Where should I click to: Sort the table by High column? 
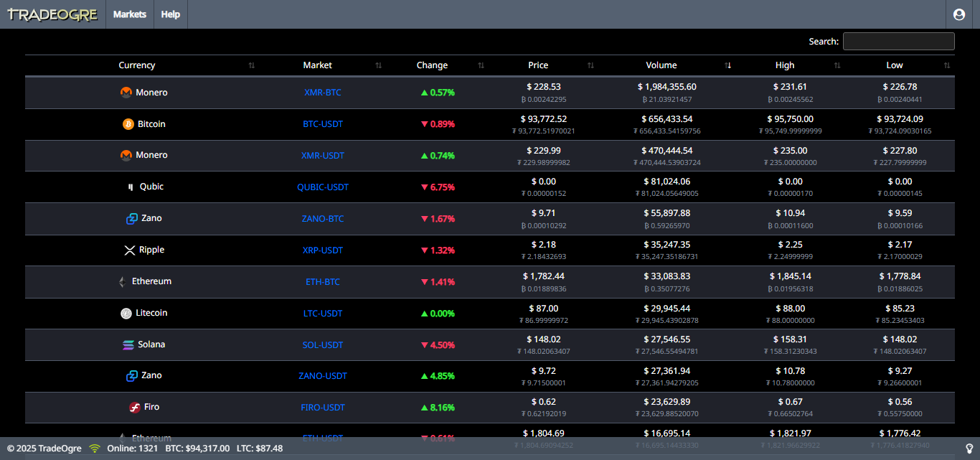coord(785,65)
